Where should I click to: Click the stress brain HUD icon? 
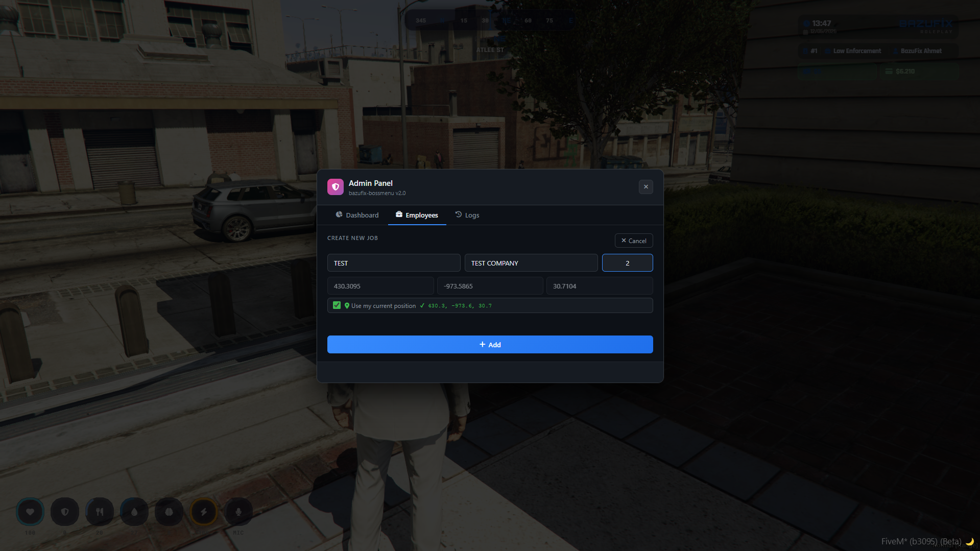(169, 512)
